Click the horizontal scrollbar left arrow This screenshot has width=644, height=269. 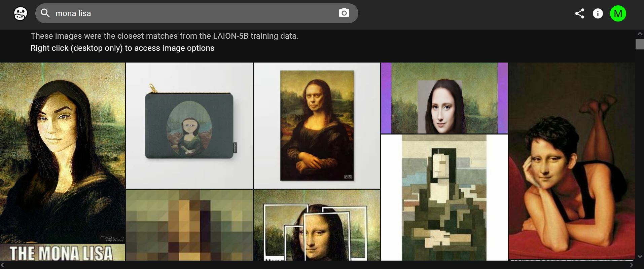tap(3, 265)
